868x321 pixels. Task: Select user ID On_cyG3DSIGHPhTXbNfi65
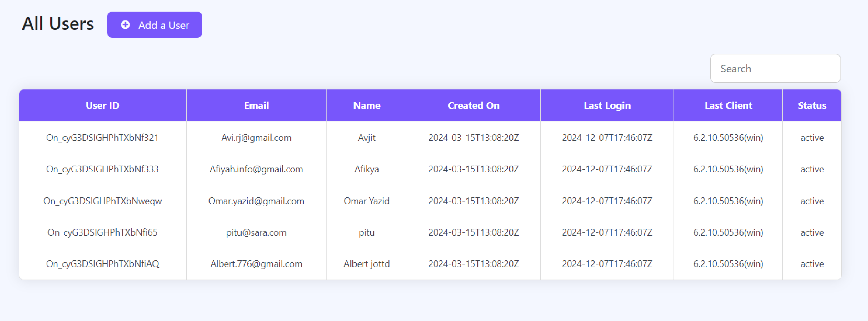point(102,232)
